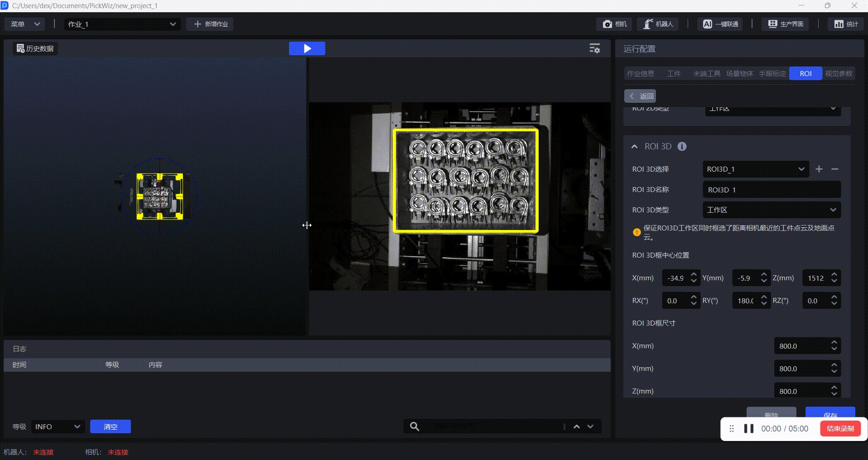Open the robot (机器人) panel

(658, 24)
